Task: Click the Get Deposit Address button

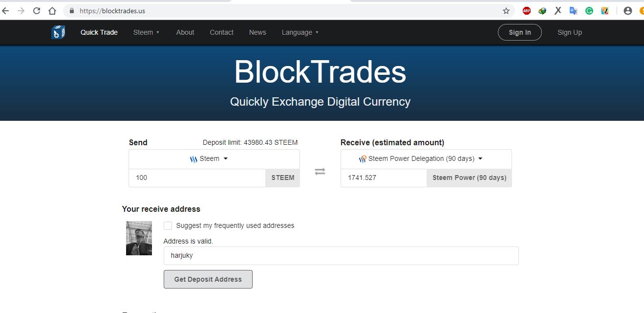Action: [208, 279]
